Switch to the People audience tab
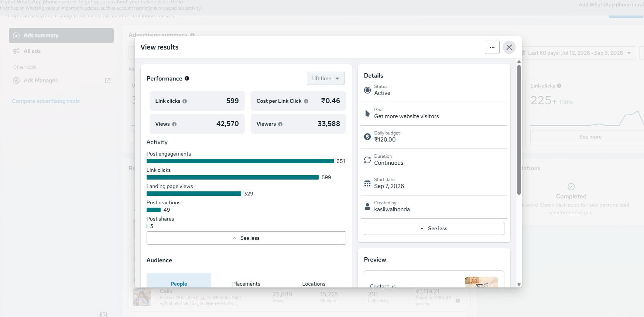Screen dimensions: 644x317 (x=179, y=281)
